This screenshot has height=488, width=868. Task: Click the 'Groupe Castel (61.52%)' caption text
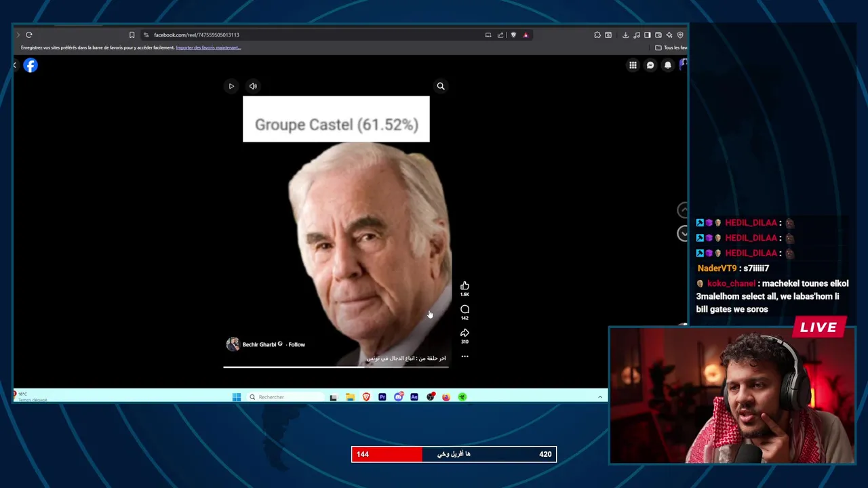point(336,125)
